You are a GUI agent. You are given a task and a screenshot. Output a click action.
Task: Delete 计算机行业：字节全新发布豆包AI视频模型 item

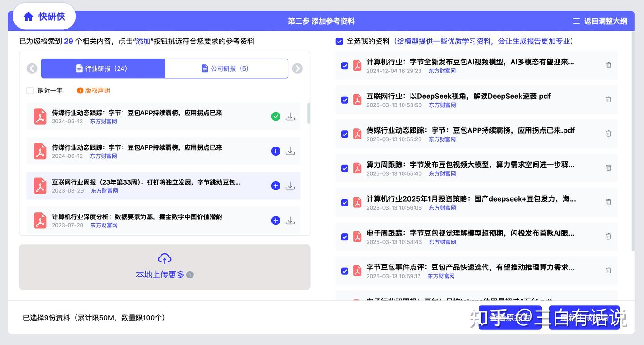609,65
